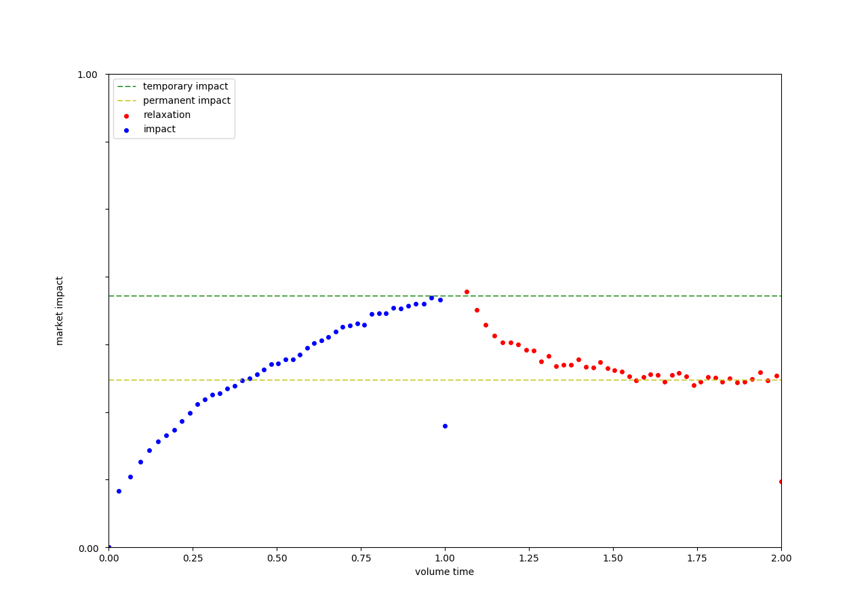868x615 pixels.
Task: Click the 'volume time' x-axis label
Action: click(x=444, y=572)
